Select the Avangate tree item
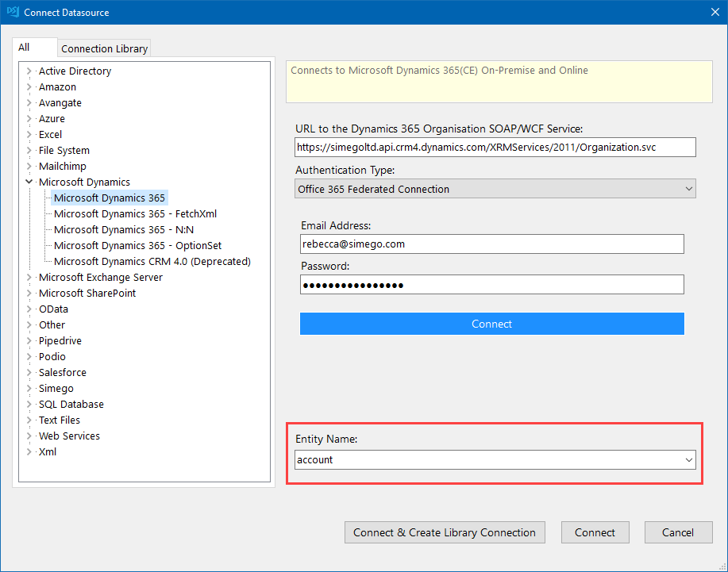728x572 pixels. pyautogui.click(x=60, y=102)
